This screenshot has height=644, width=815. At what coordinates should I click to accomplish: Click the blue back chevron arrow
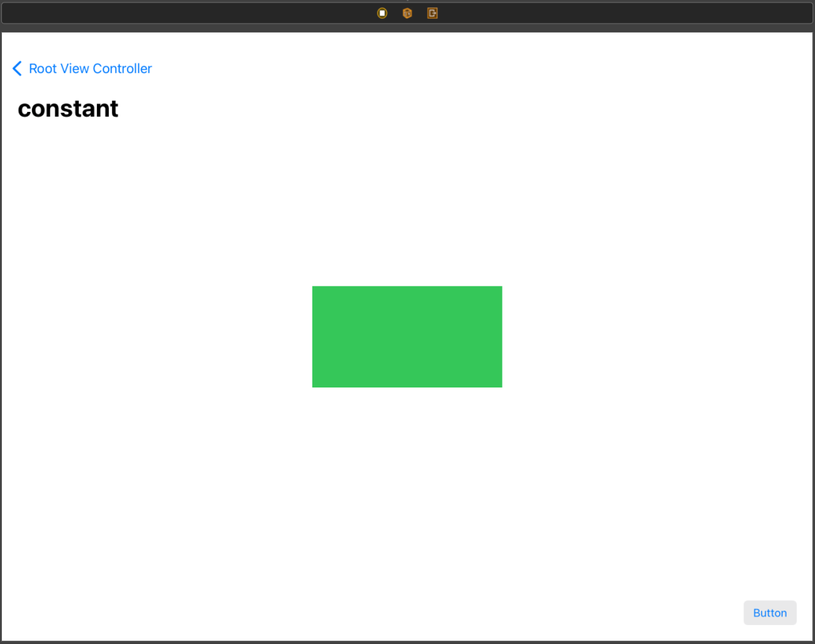point(17,68)
